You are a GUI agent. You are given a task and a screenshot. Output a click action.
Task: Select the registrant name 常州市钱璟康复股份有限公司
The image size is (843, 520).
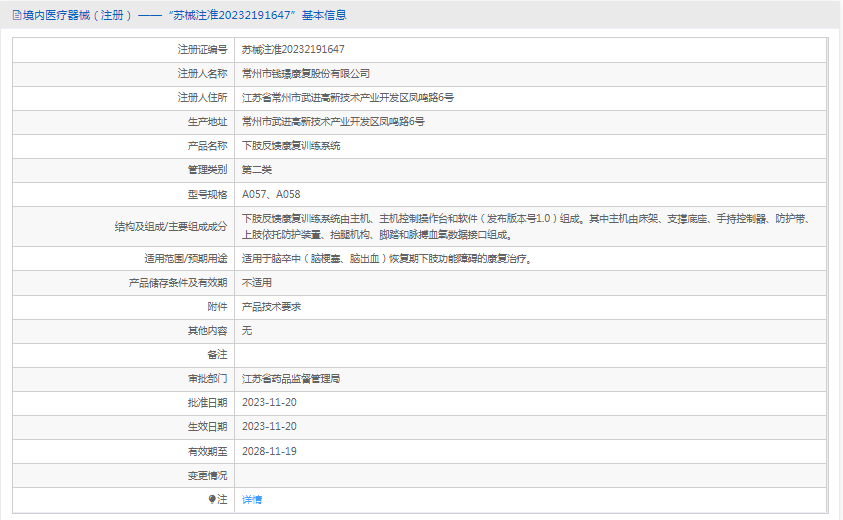(305, 74)
